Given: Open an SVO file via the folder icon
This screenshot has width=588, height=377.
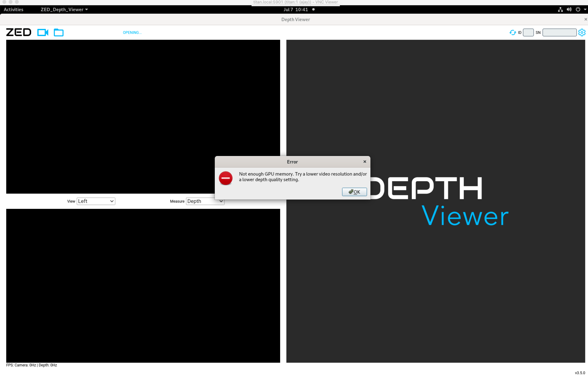Looking at the screenshot, I should tap(58, 32).
